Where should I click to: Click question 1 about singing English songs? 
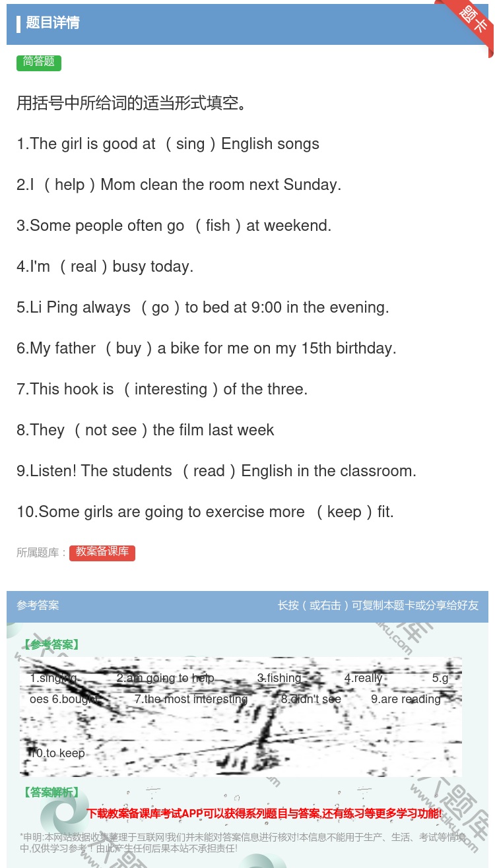(x=168, y=144)
